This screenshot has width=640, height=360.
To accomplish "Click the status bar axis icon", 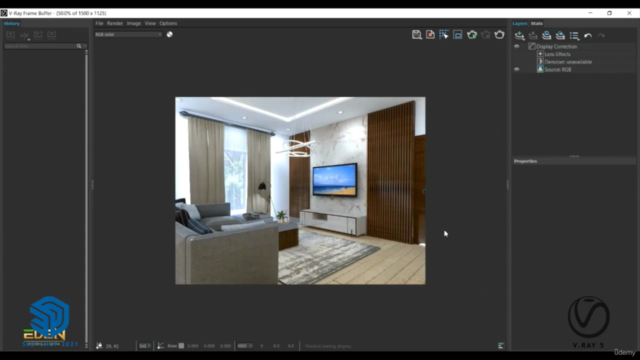I will (x=160, y=346).
